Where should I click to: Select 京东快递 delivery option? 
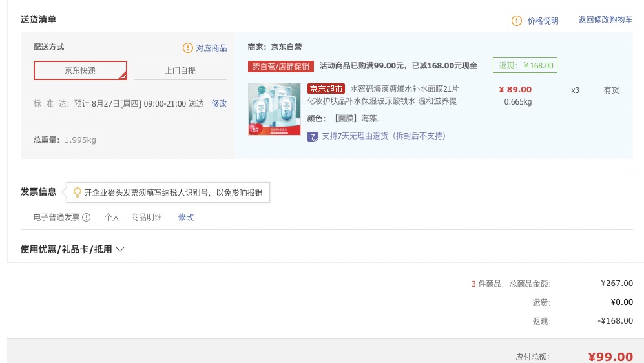80,70
